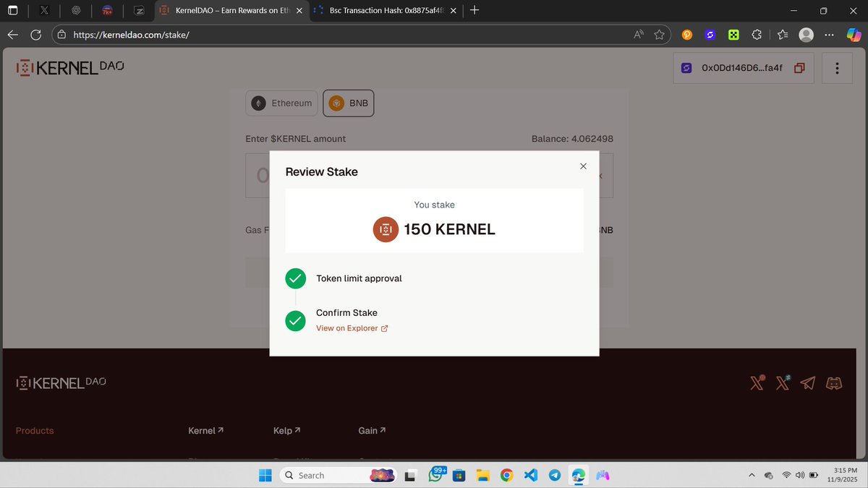Open Visual Studio Code from the taskbar
Viewport: 868px width, 488px height.
530,475
